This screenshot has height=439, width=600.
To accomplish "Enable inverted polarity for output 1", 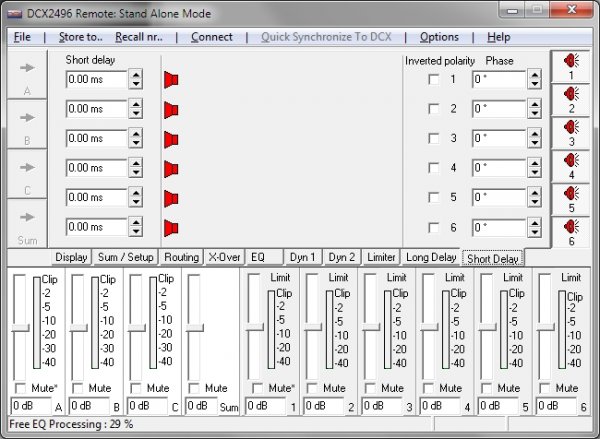I will click(x=434, y=80).
